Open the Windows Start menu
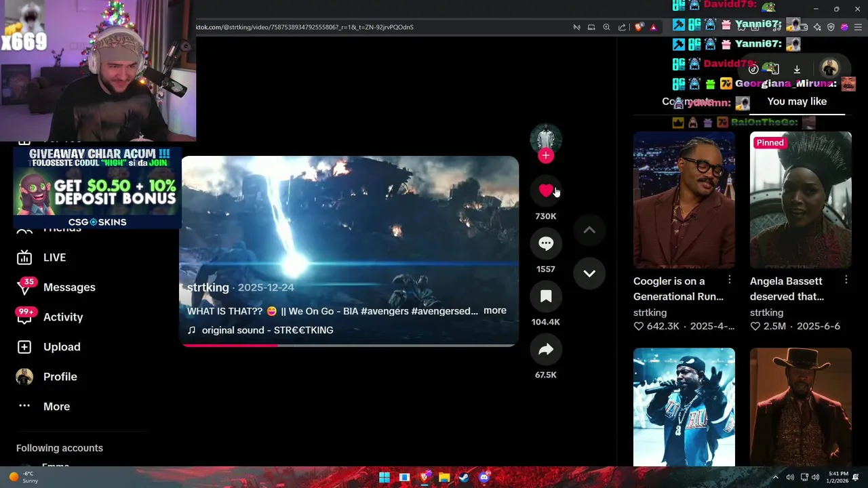Viewport: 868px width, 488px height. click(x=384, y=477)
